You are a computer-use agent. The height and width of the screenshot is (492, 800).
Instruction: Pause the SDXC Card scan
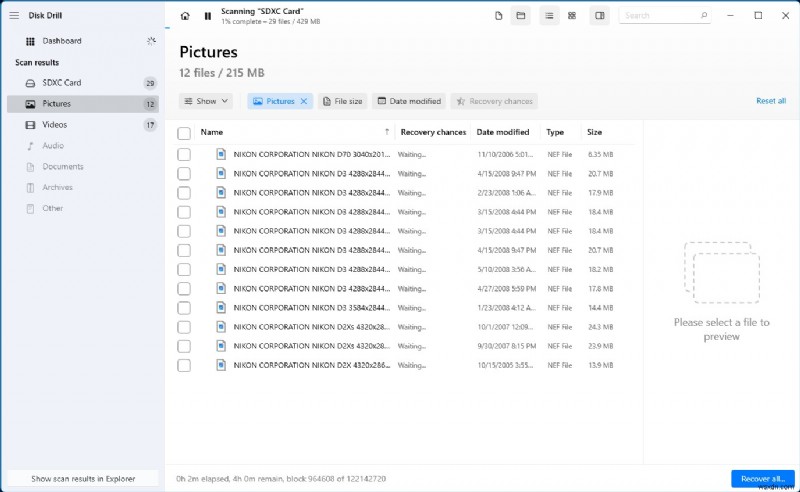pos(208,16)
